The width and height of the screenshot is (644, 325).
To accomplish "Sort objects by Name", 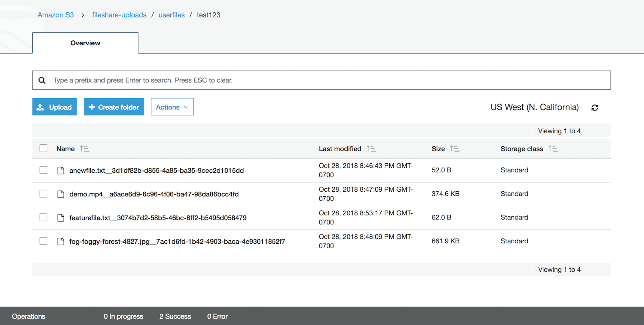I will (84, 148).
